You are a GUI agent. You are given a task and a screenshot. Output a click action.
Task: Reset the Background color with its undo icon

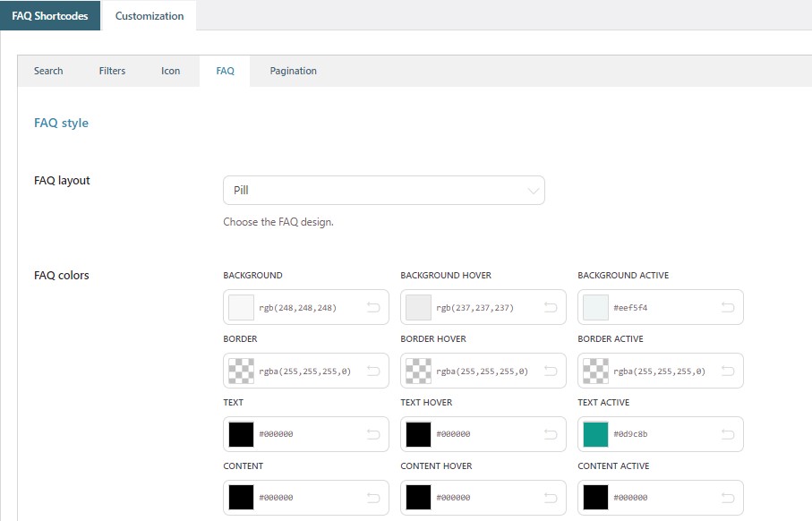point(373,307)
